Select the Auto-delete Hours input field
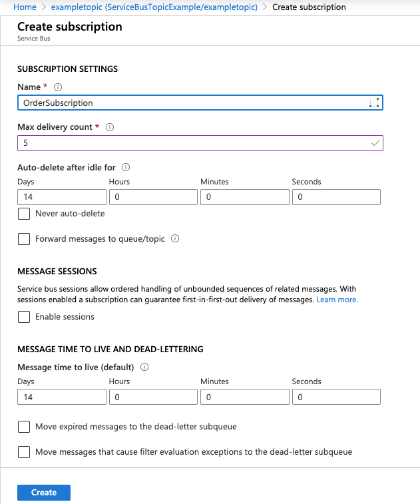The height and width of the screenshot is (504, 420). pos(153,197)
